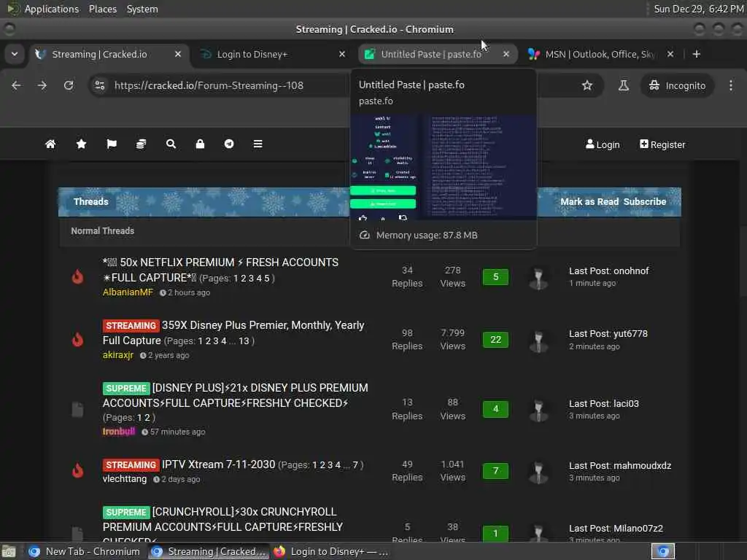The width and height of the screenshot is (747, 560).
Task: Click the Login link
Action: pos(603,144)
